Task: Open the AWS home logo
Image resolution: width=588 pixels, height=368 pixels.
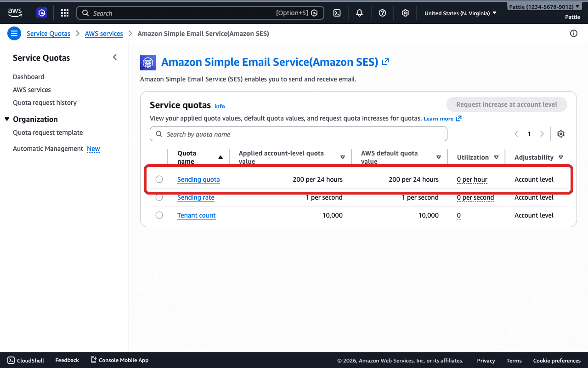Action: coord(15,13)
